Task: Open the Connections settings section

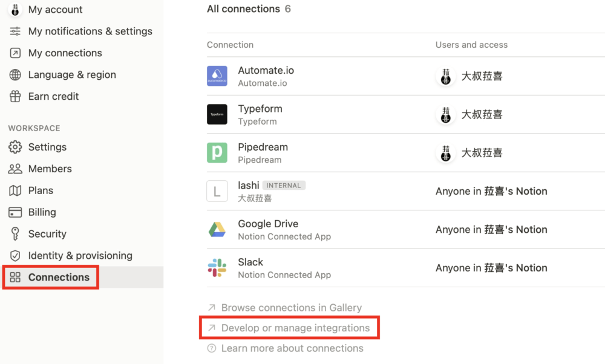Action: click(58, 278)
